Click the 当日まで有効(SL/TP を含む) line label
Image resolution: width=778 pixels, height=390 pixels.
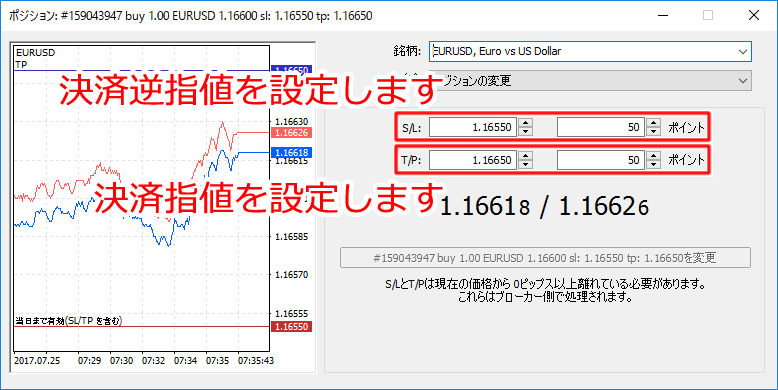[x=69, y=321]
